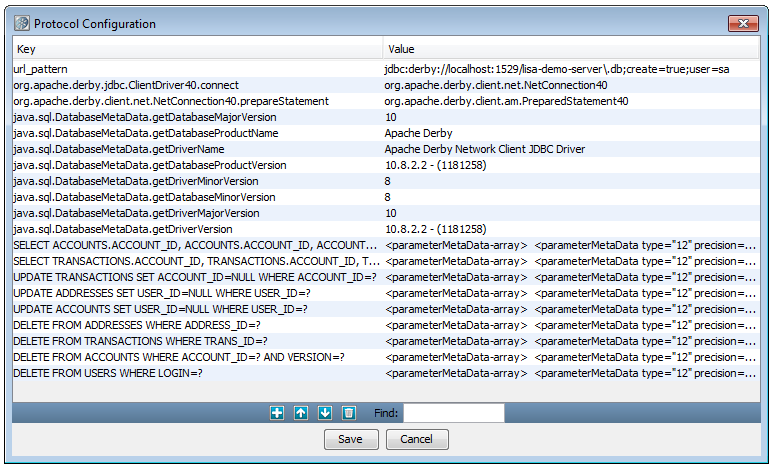775x470 pixels.
Task: Select DELETE FROM USERS WHERE LOGIN=? key
Action: [198, 373]
